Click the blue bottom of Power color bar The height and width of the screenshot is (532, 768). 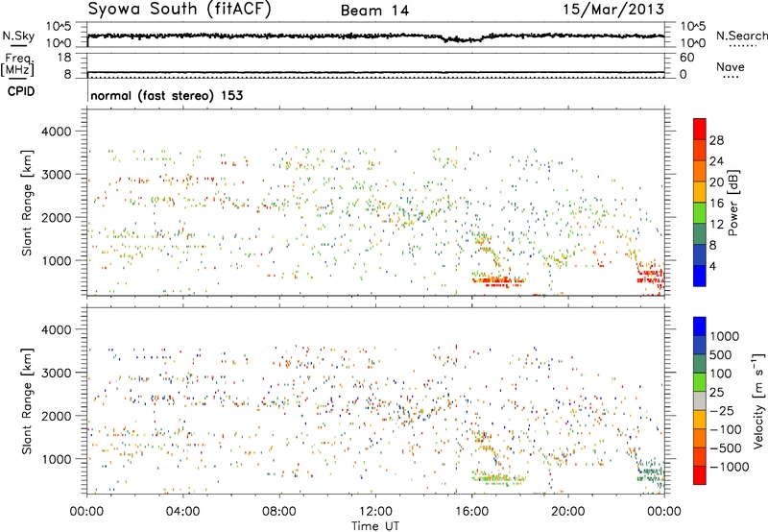coord(700,276)
